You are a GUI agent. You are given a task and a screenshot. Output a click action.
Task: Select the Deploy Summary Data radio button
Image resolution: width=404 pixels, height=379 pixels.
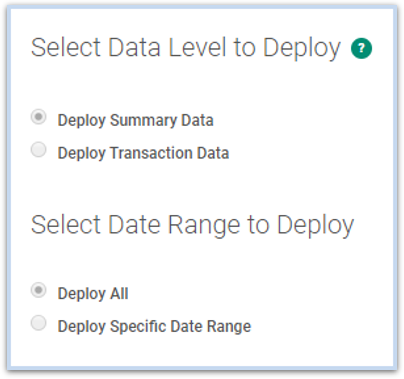39,117
